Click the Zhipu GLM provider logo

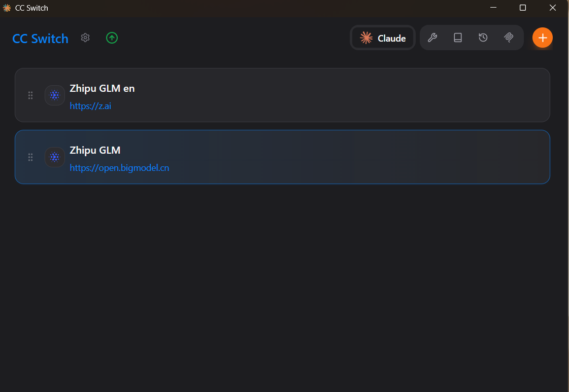coord(55,157)
